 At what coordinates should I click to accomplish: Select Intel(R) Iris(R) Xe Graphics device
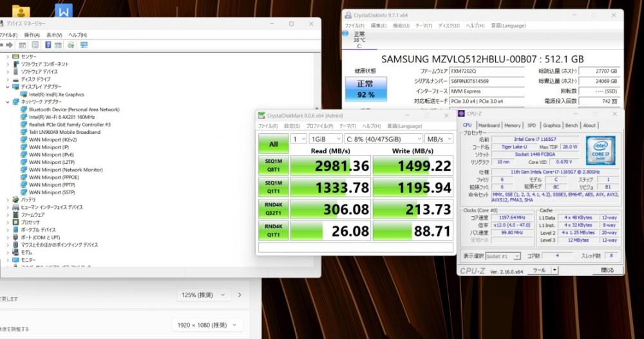click(56, 95)
